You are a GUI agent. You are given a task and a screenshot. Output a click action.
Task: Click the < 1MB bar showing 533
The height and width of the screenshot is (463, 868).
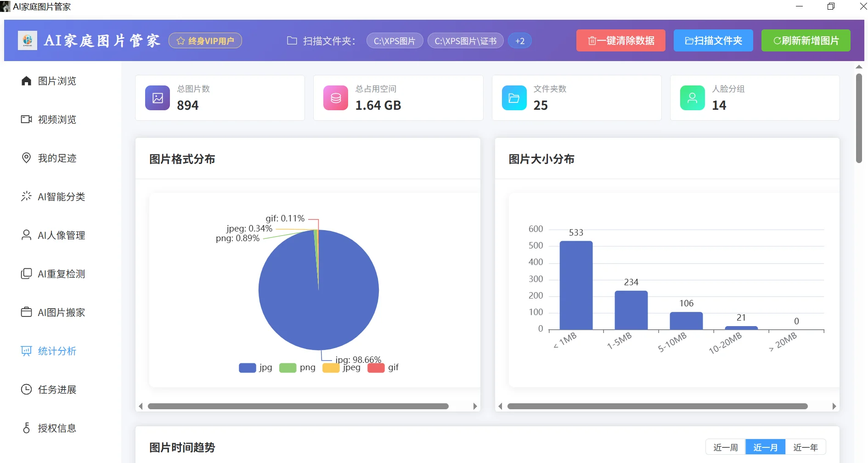click(576, 285)
